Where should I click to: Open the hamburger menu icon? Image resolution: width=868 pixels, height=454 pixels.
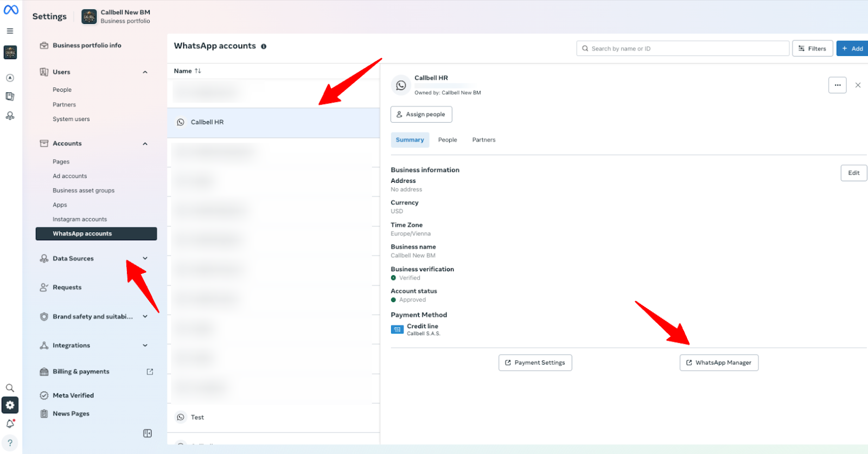pyautogui.click(x=10, y=31)
